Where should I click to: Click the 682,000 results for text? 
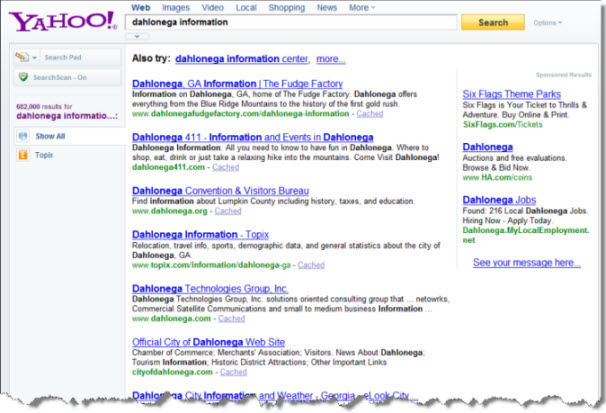[x=44, y=107]
